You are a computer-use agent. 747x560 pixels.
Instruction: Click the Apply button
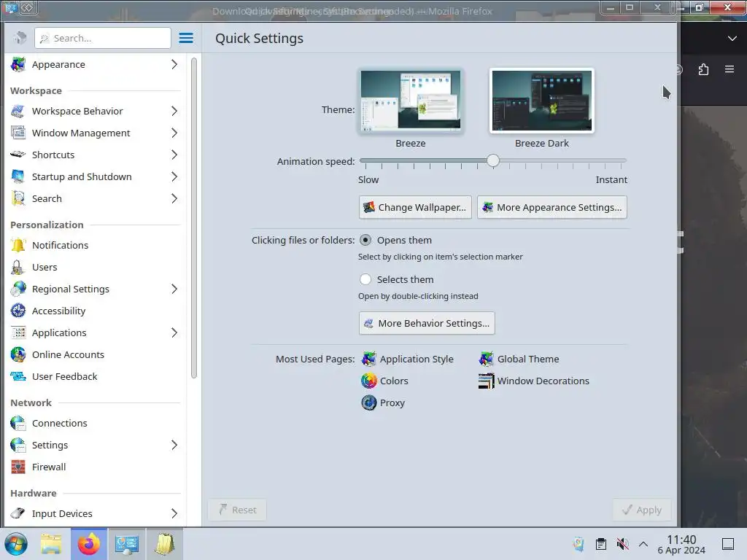[x=642, y=510]
